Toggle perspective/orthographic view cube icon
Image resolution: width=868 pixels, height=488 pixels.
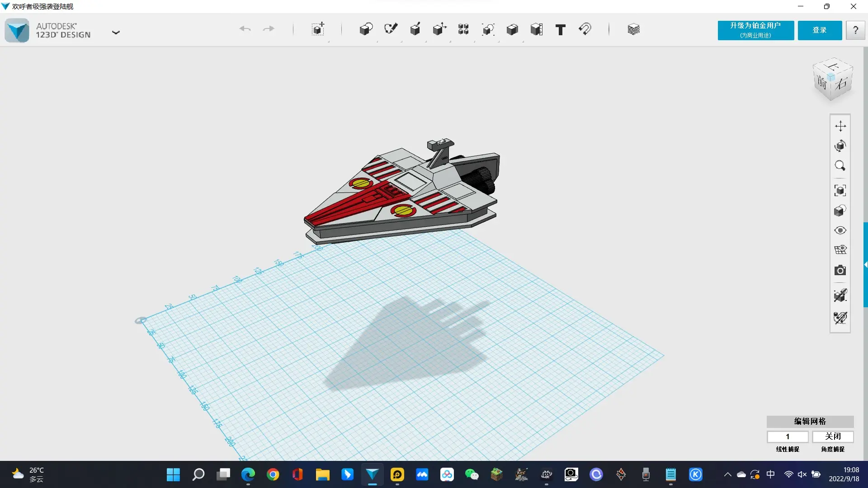click(x=840, y=211)
